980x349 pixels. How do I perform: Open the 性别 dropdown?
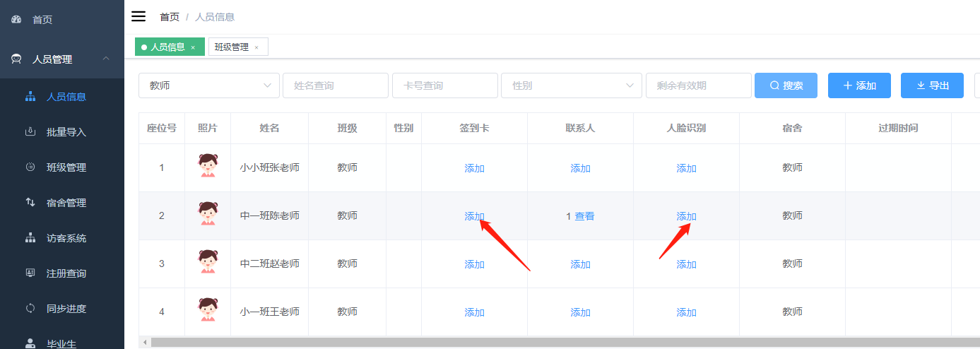click(572, 85)
